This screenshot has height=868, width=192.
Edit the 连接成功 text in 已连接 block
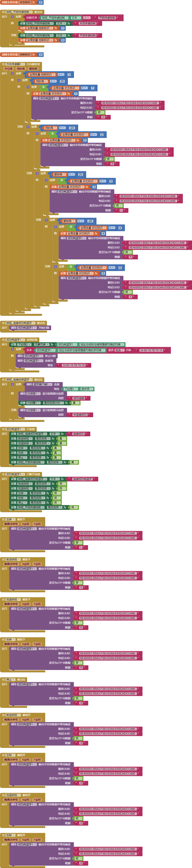point(79,434)
